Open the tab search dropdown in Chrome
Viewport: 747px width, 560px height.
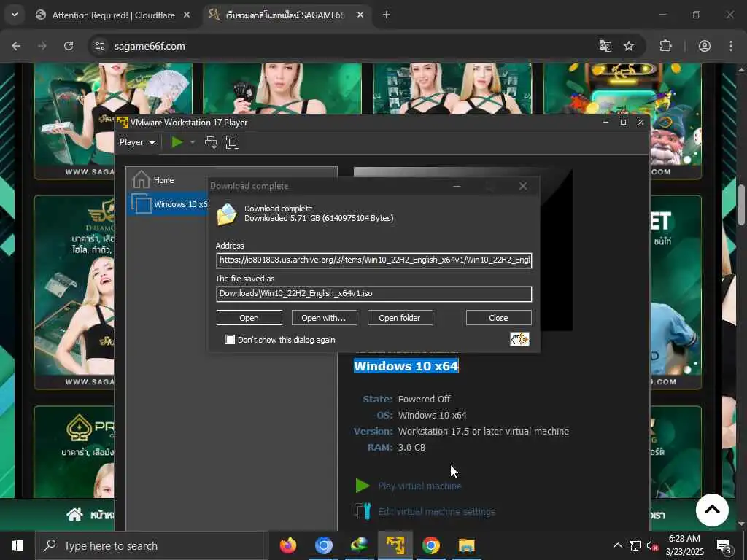tap(15, 15)
